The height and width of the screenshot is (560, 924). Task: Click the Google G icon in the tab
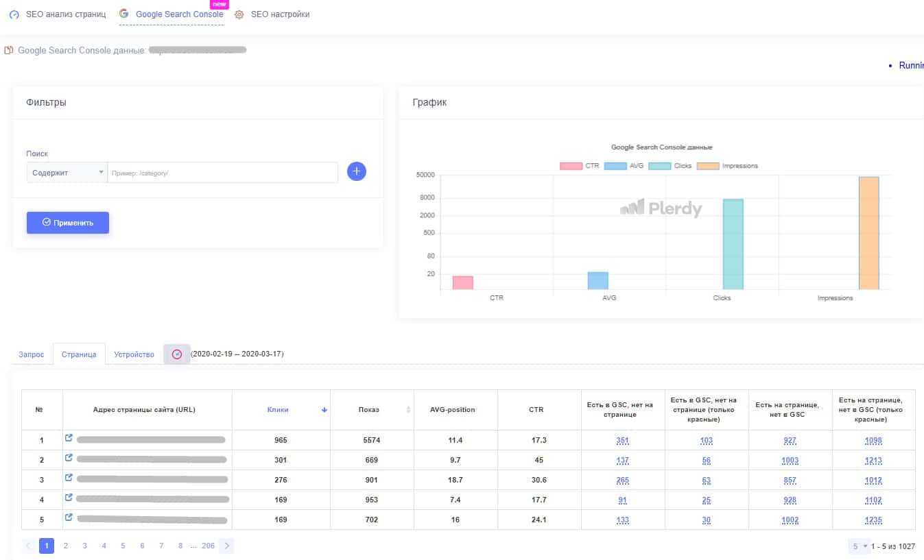(x=123, y=14)
